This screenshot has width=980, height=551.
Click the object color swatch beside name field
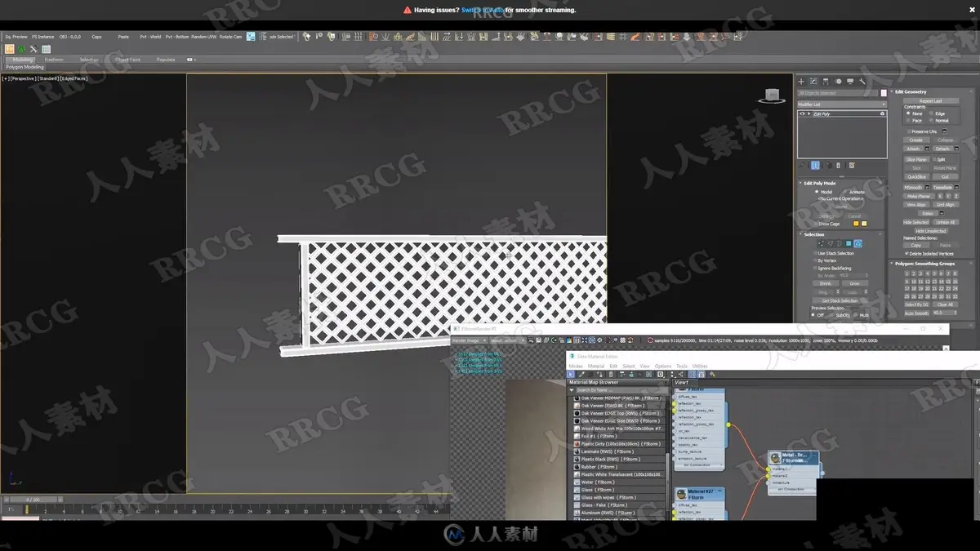tap(883, 93)
